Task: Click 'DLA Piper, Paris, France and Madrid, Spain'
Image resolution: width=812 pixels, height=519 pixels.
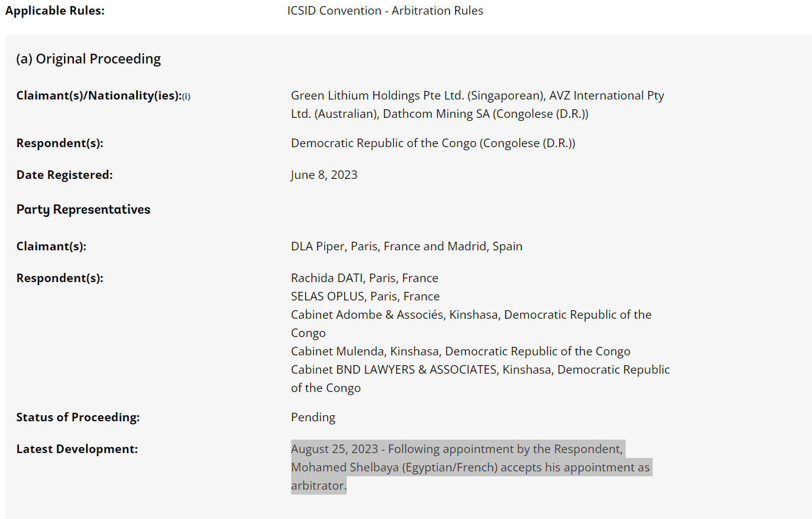Action: 407,247
